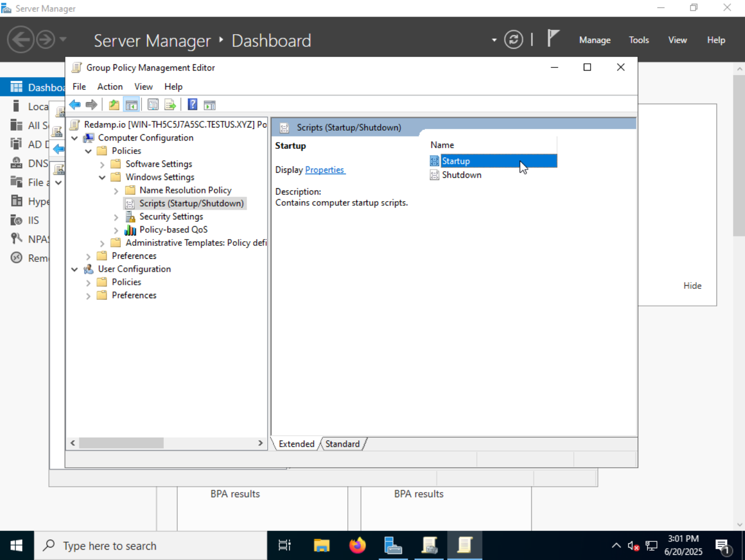The image size is (745, 560).
Task: Expand Preferences under User Configuration
Action: (x=88, y=296)
